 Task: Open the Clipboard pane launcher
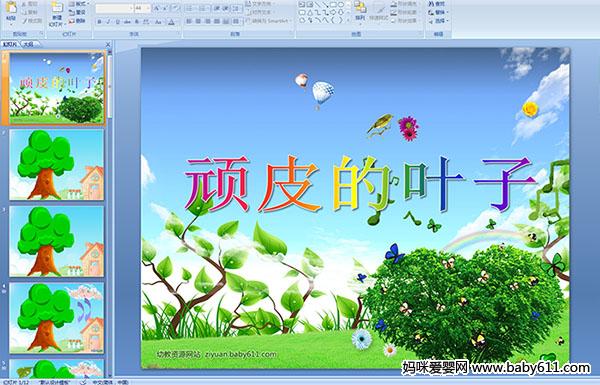[41, 33]
